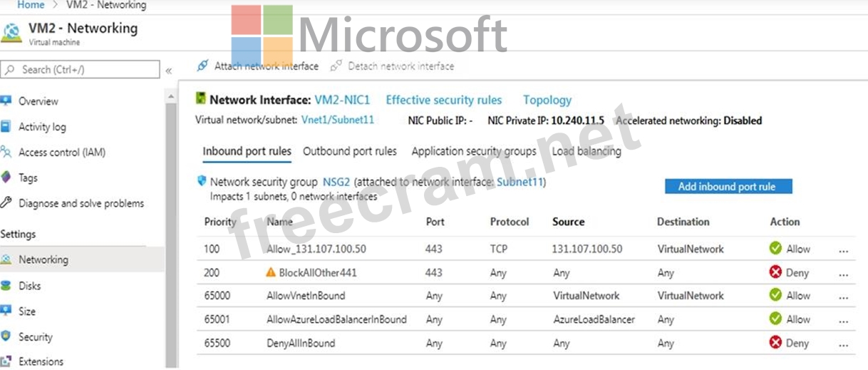
Task: Open the ellipsis menu for BlockAllOther441 rule
Action: pyautogui.click(x=844, y=274)
